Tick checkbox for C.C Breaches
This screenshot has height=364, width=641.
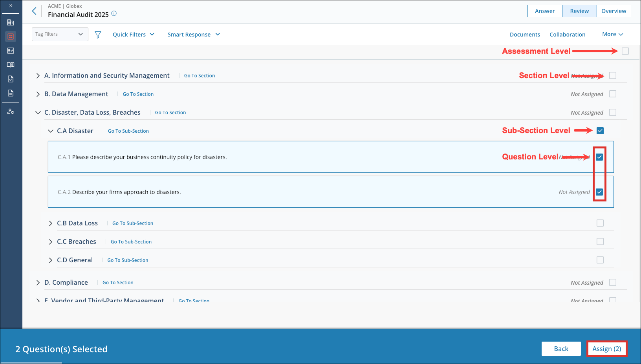pyautogui.click(x=600, y=241)
